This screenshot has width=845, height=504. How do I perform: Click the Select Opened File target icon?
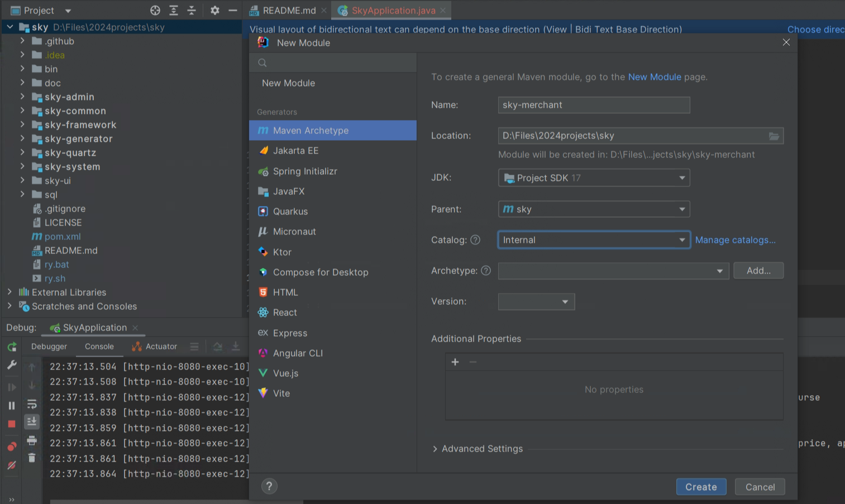point(155,10)
